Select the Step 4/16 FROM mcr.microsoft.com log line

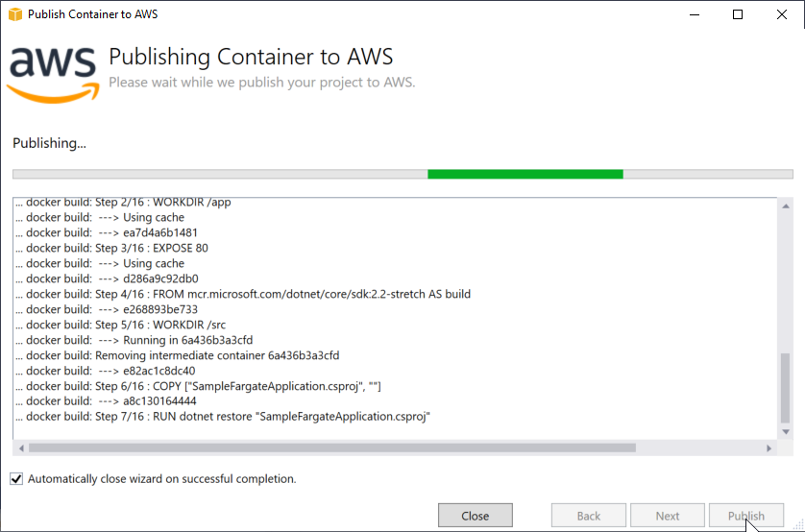coord(243,294)
